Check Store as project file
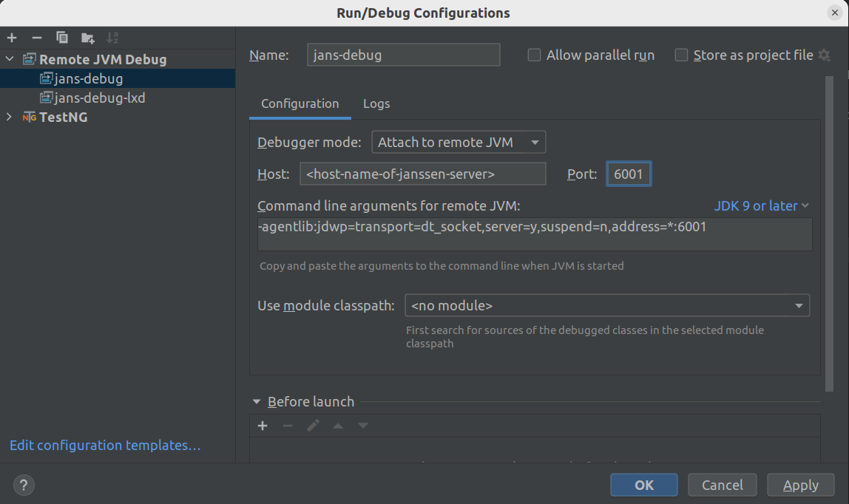 point(681,55)
